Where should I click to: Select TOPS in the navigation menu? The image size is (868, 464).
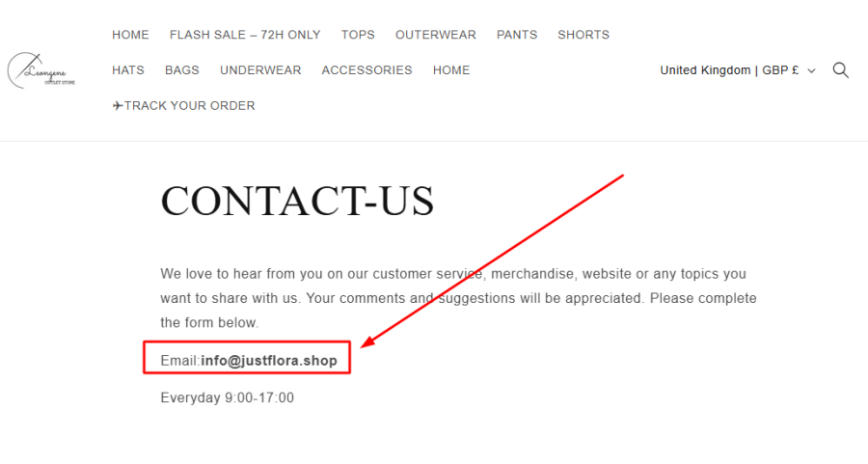[358, 35]
